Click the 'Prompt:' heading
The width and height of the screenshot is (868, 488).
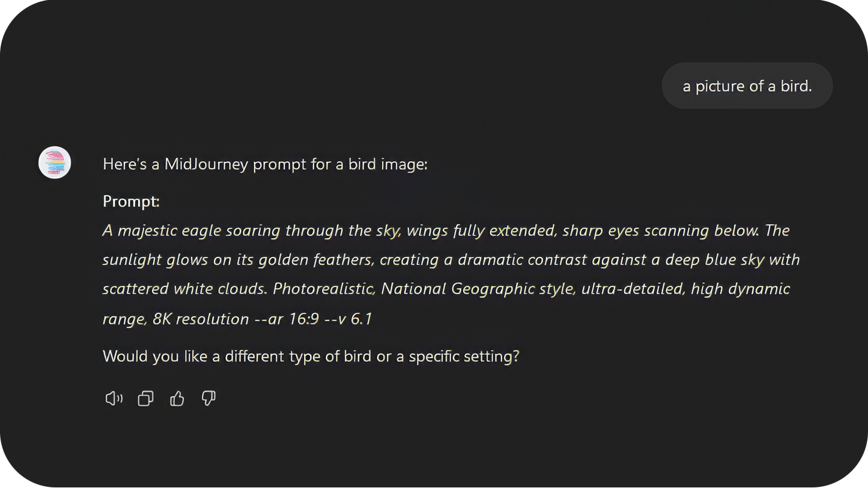point(131,201)
